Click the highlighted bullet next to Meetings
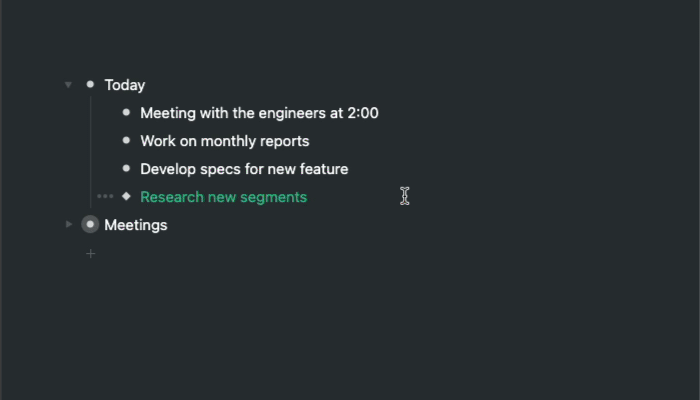The height and width of the screenshot is (400, 700). point(90,225)
